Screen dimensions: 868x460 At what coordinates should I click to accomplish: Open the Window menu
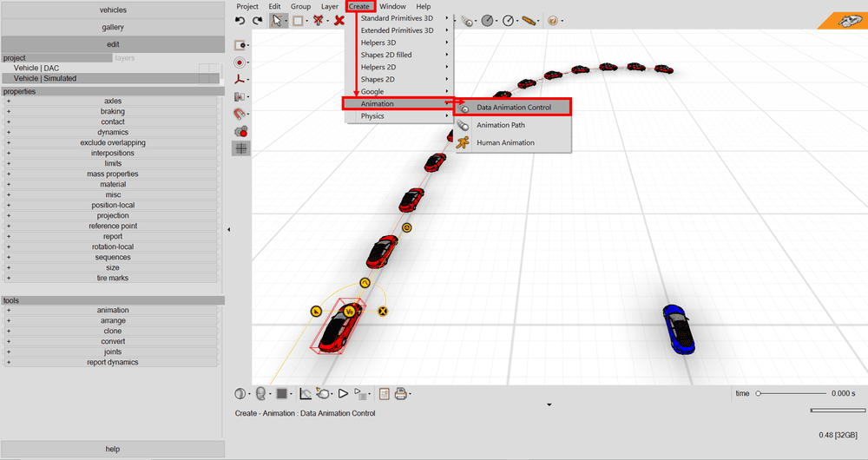click(392, 6)
